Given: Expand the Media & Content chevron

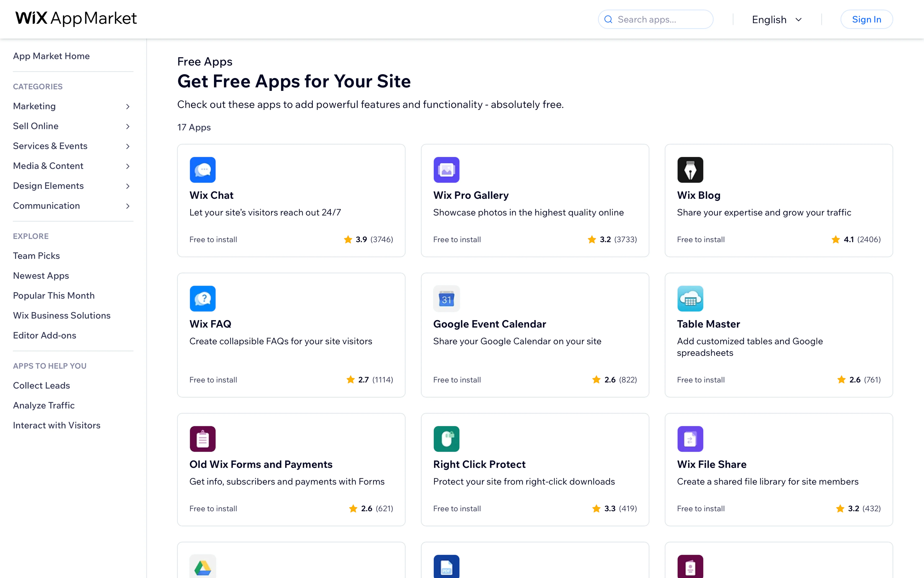Looking at the screenshot, I should (x=128, y=166).
